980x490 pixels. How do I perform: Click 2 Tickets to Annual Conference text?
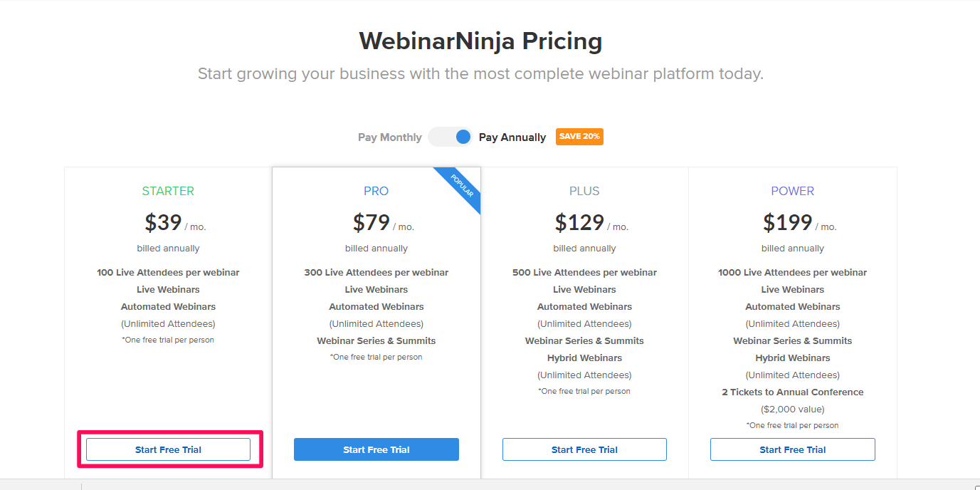(792, 392)
